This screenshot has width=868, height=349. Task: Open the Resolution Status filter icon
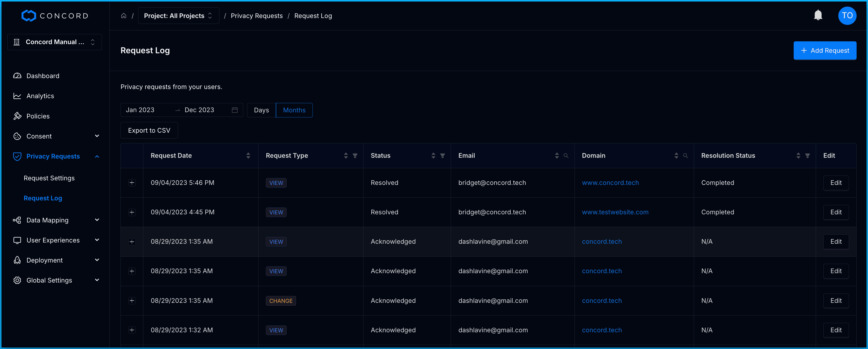(x=807, y=156)
